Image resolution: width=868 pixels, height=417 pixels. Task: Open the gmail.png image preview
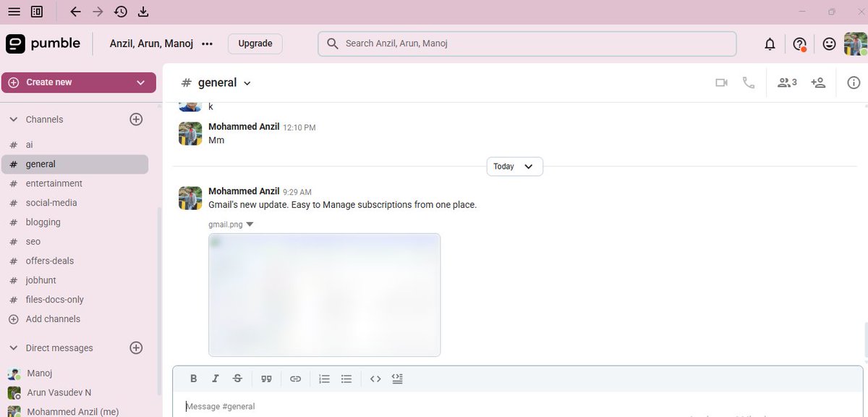[x=324, y=295]
